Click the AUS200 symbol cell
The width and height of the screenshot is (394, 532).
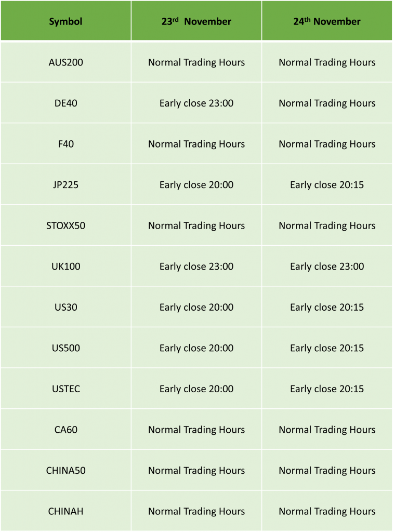[x=65, y=62]
